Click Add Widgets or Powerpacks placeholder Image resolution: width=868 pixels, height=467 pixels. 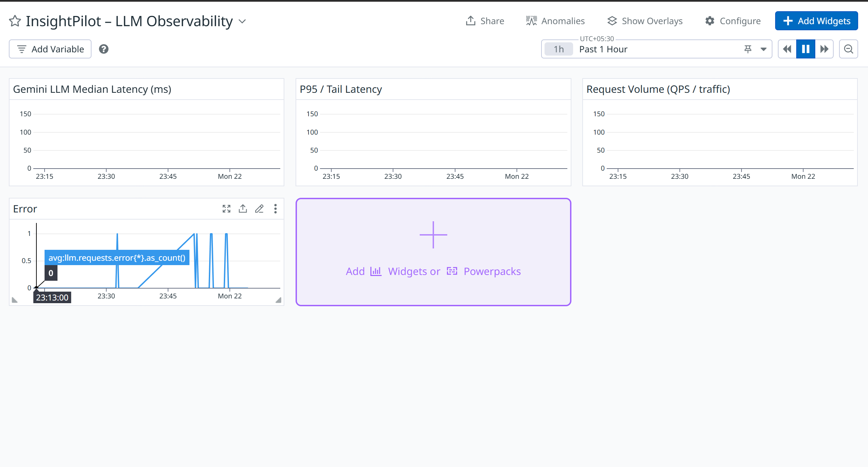point(433,252)
